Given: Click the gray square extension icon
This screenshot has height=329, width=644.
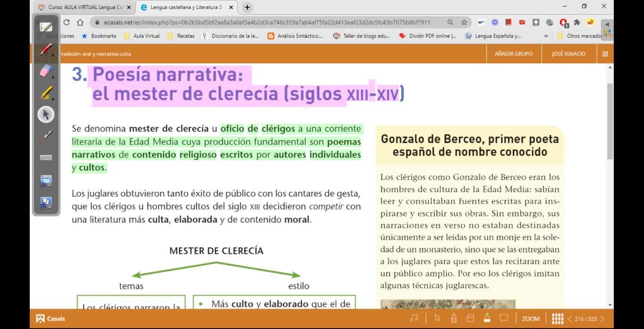Looking at the screenshot, I should click(536, 22).
